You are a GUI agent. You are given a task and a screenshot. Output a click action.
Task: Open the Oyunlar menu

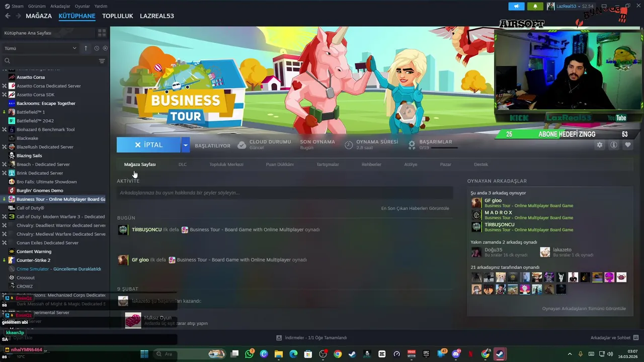pyautogui.click(x=83, y=6)
